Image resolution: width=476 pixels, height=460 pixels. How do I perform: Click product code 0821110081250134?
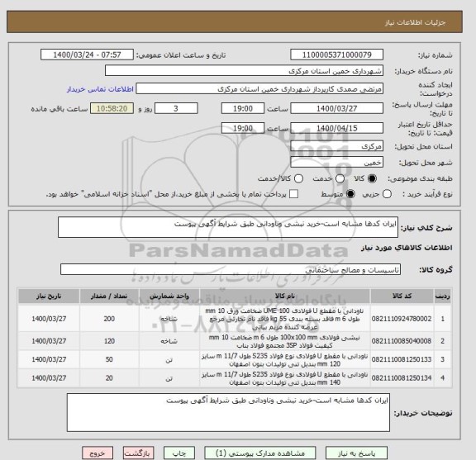tap(402, 378)
